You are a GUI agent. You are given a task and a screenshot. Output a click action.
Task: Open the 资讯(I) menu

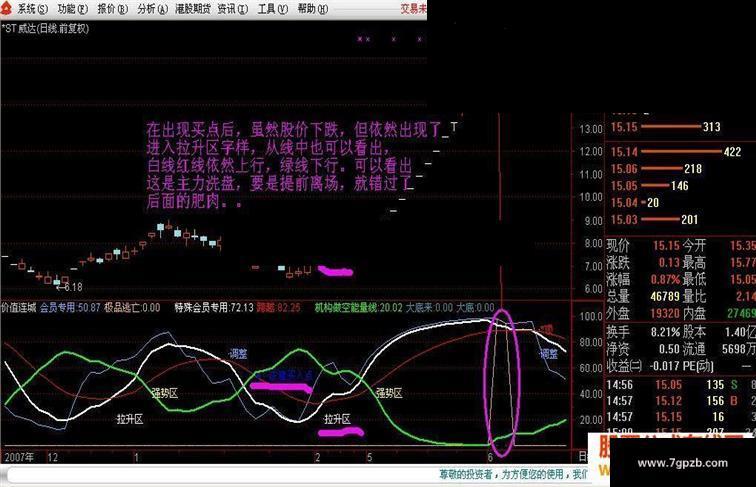point(233,9)
